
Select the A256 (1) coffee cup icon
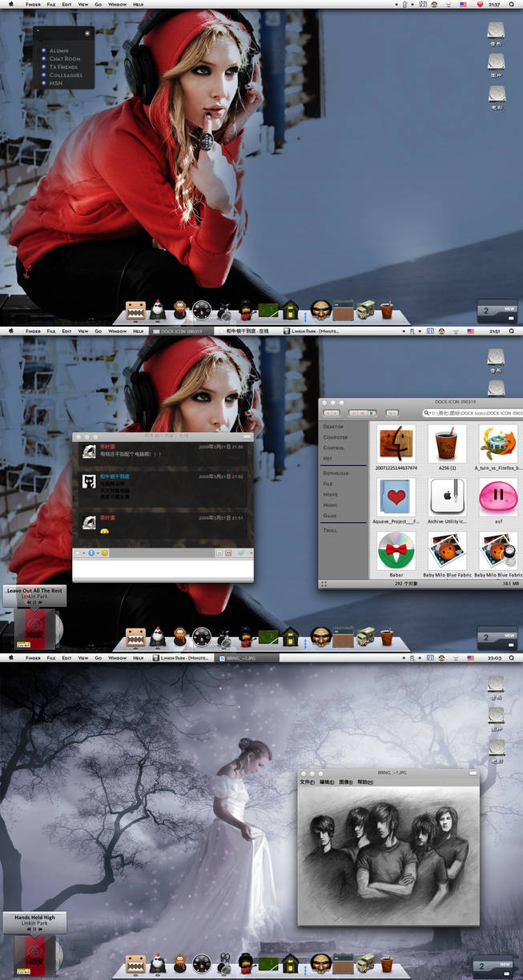point(447,444)
